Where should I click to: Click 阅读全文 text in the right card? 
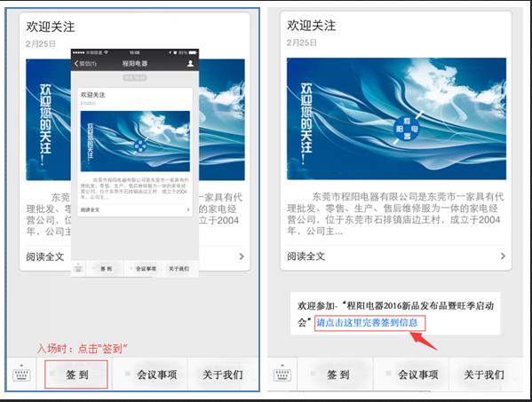tap(306, 256)
